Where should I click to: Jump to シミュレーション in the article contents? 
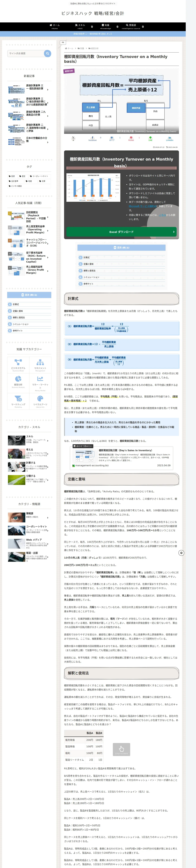tap(91, 277)
